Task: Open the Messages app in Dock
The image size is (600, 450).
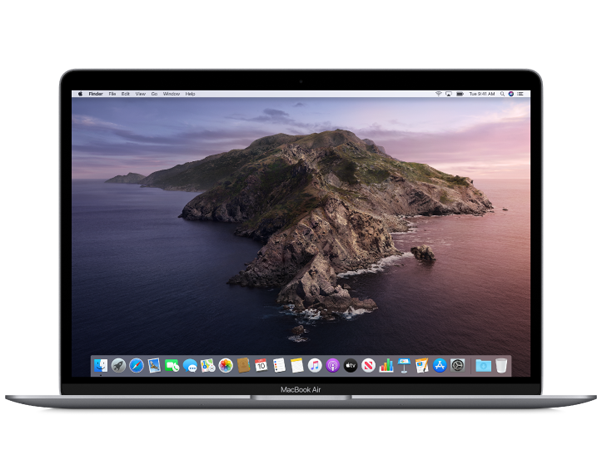Action: (x=190, y=365)
